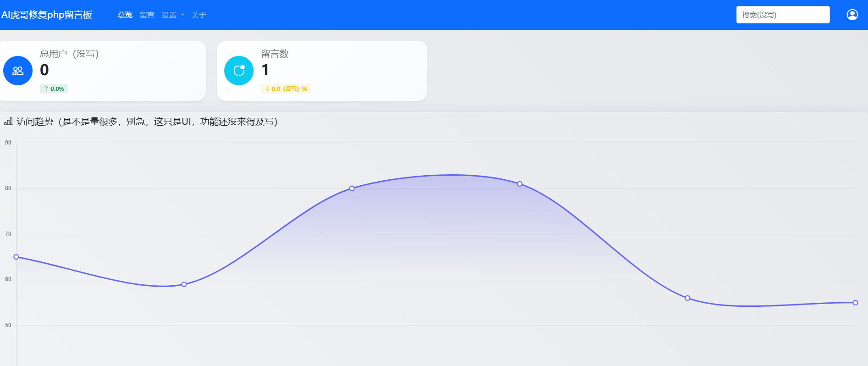The width and height of the screenshot is (868, 366).
Task: Select the fourth chart data point near 81
Action: [520, 184]
